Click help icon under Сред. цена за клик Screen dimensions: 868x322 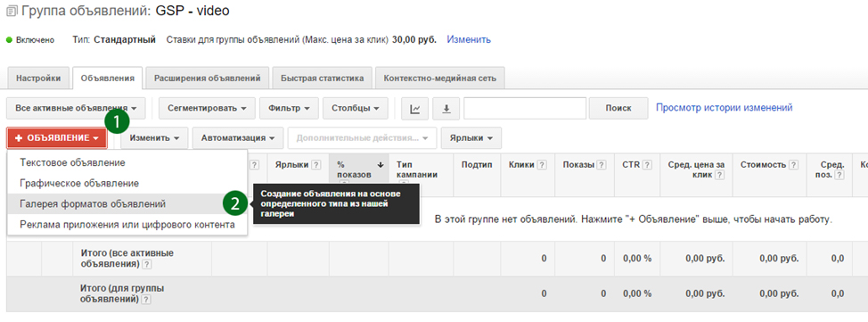[x=719, y=175]
